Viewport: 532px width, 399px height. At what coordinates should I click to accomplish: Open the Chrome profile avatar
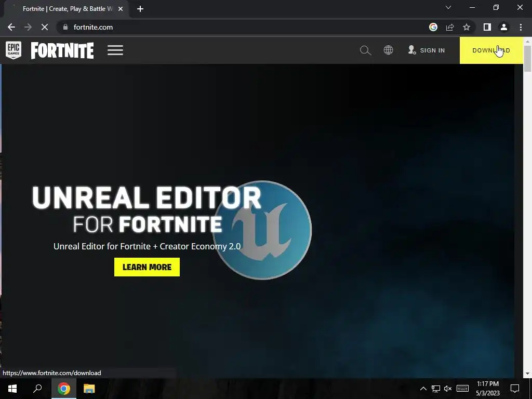pos(504,27)
